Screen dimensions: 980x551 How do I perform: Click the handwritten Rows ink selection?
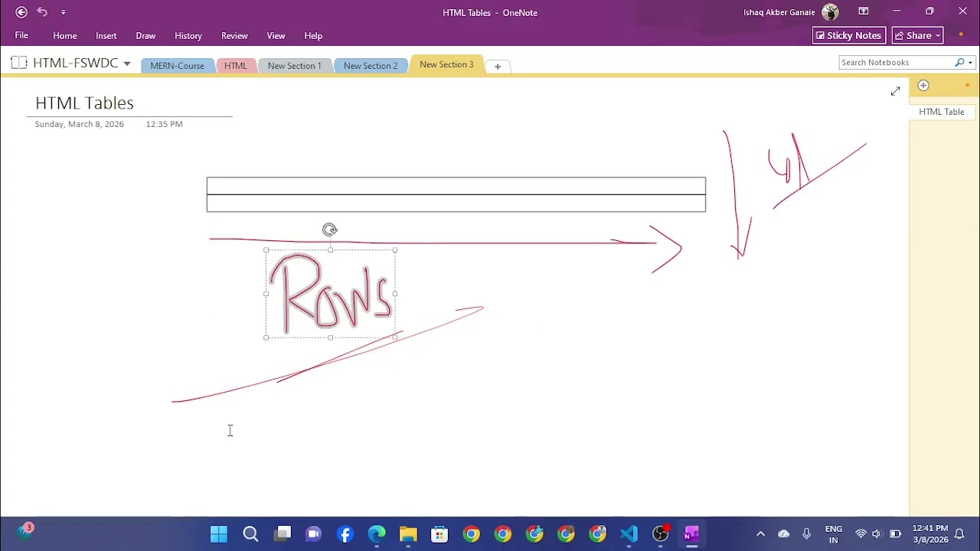pos(330,294)
